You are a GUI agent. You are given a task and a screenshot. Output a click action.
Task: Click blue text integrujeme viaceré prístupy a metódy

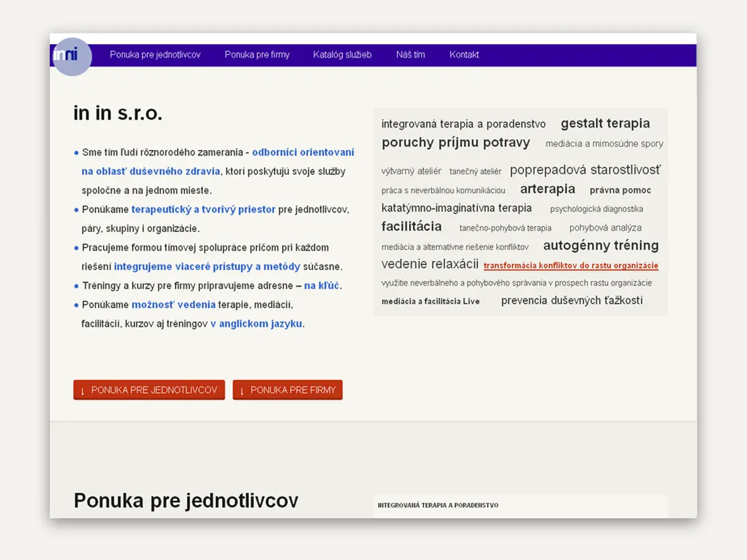(x=207, y=266)
